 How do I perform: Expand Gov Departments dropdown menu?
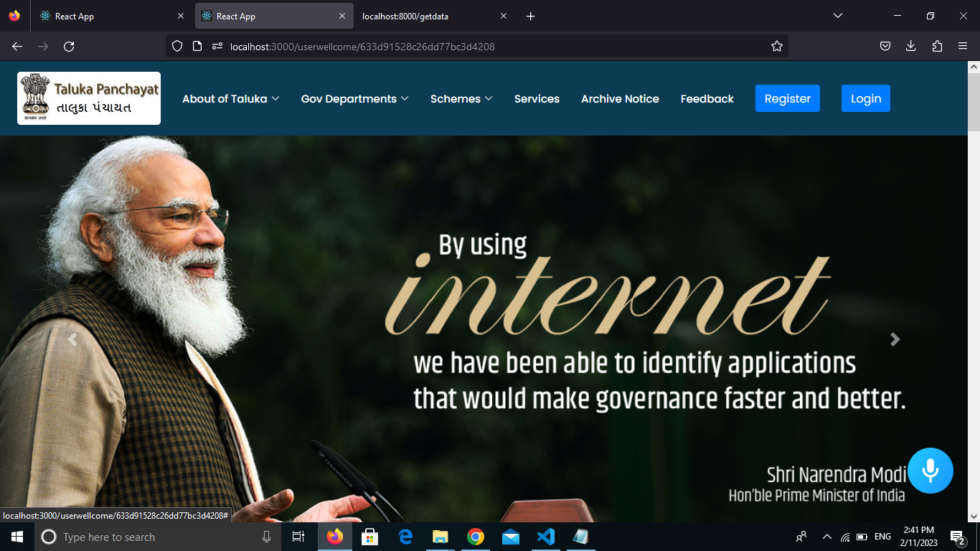(x=354, y=99)
